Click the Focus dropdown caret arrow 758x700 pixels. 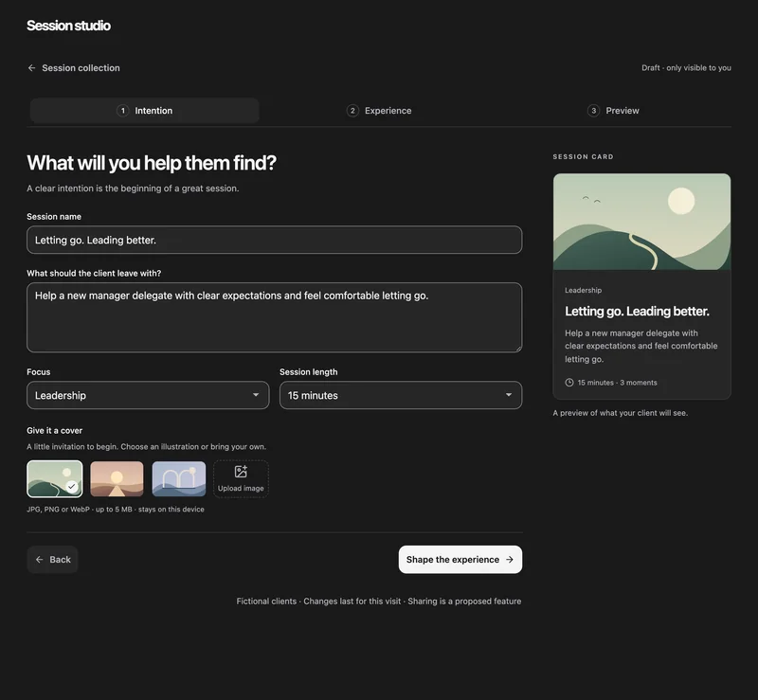256,395
